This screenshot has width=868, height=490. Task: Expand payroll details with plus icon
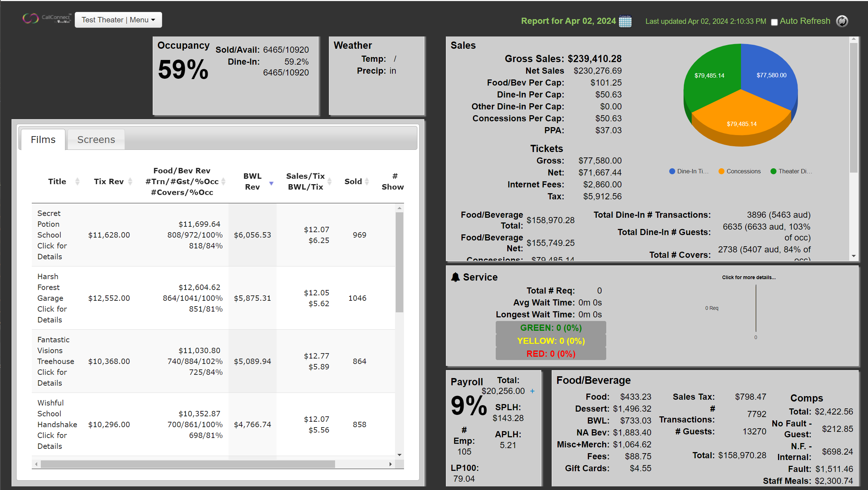tap(532, 391)
